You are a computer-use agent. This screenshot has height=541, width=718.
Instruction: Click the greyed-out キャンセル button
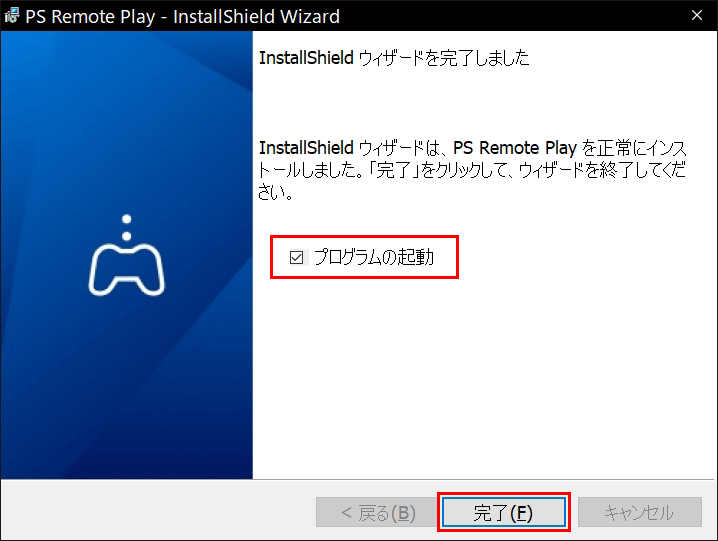[639, 512]
